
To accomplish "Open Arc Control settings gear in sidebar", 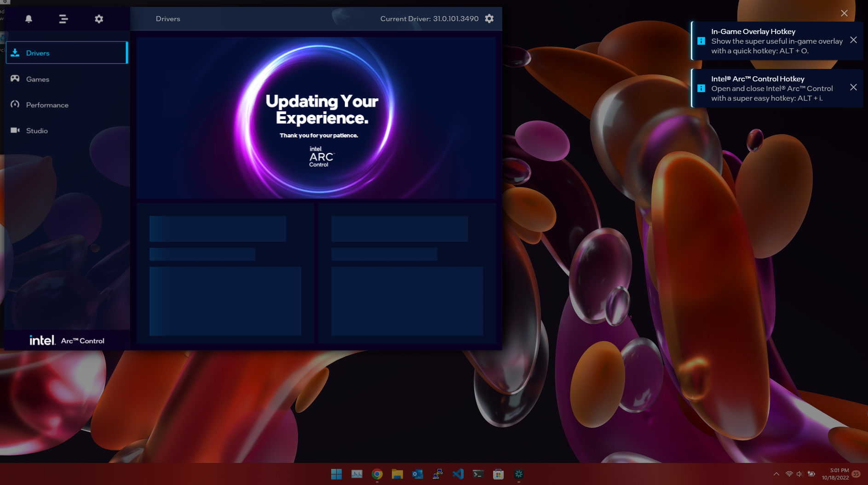I will (x=99, y=19).
